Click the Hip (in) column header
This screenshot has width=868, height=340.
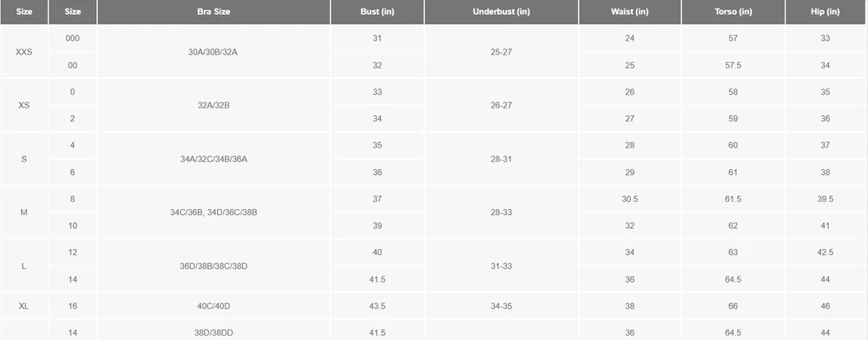tap(825, 11)
